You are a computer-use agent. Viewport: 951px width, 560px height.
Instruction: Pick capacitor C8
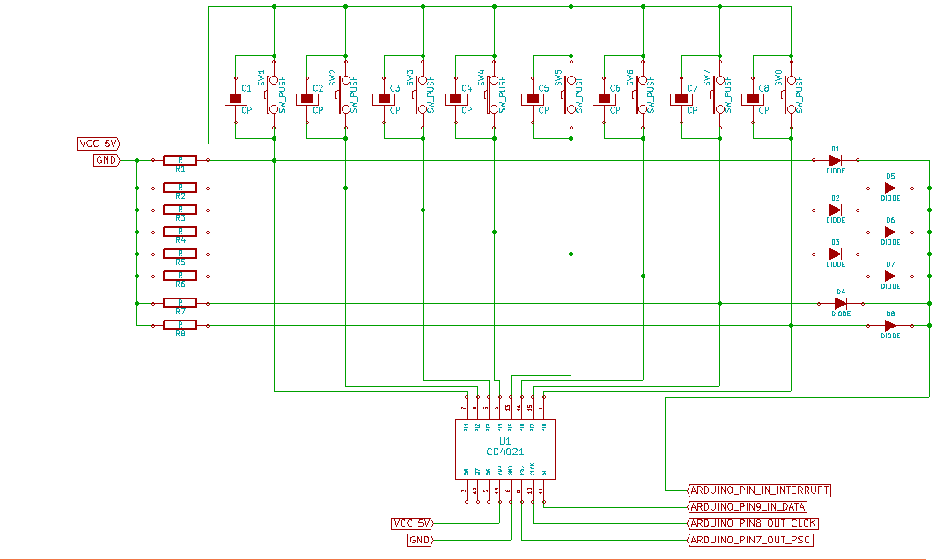[753, 99]
